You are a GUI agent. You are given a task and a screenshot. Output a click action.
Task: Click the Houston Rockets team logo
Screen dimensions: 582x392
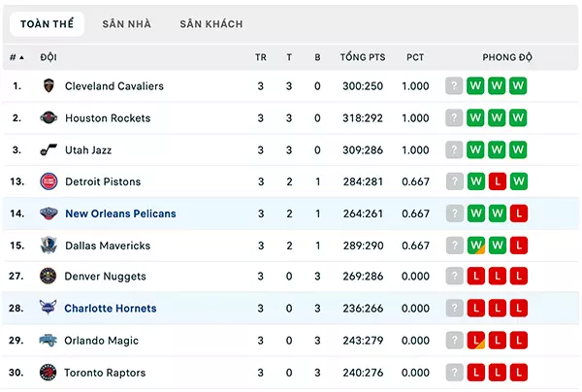48,118
